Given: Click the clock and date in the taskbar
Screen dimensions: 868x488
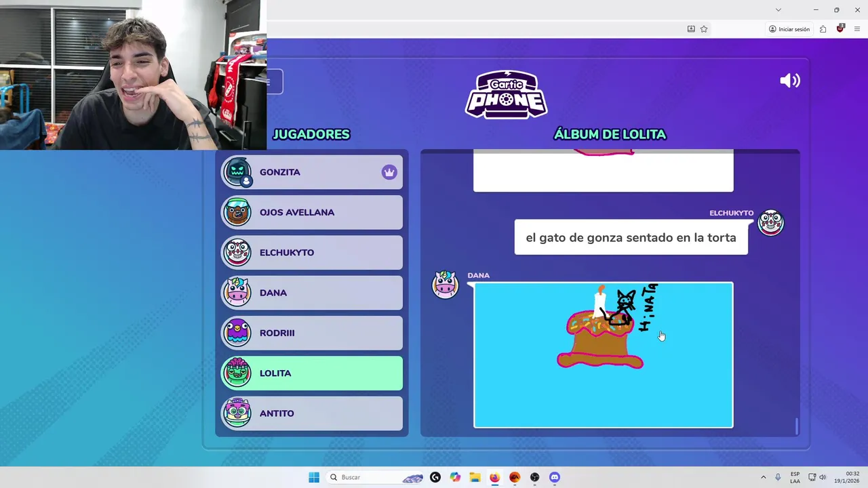Looking at the screenshot, I should point(846,477).
